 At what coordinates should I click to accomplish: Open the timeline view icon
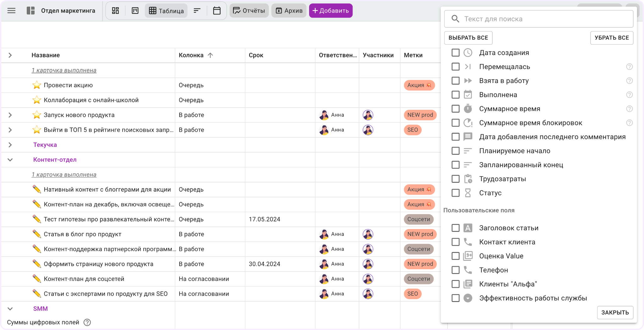[197, 11]
